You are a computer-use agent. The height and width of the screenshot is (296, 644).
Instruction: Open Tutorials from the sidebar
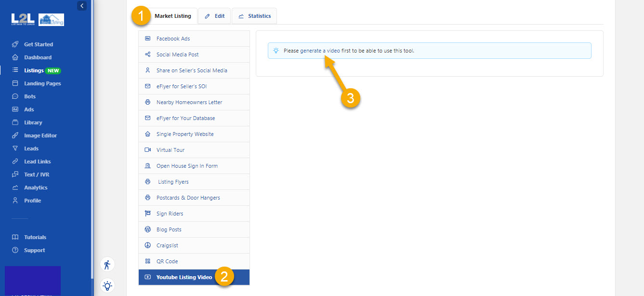click(x=35, y=237)
